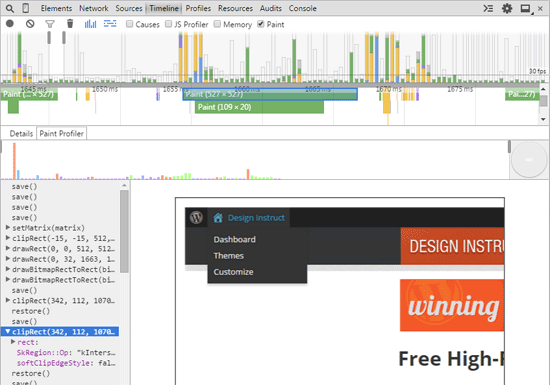Viewport: 550px width, 385px height.
Task: Expand the drawRect(0, 0, 512 command
Action: [x=8, y=248]
